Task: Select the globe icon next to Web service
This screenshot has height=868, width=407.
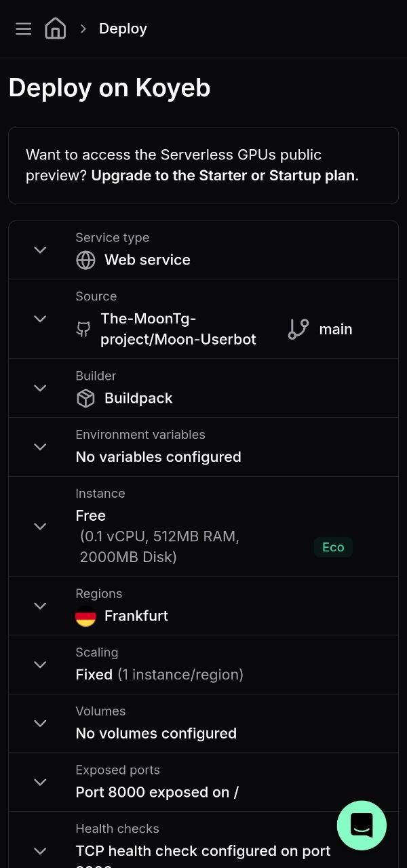Action: pyautogui.click(x=85, y=260)
